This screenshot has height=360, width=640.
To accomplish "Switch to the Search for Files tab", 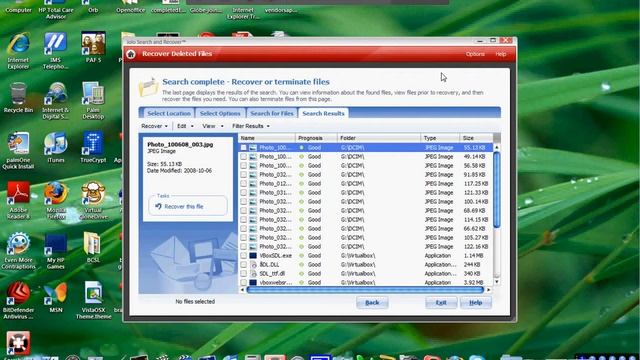I will click(x=272, y=113).
